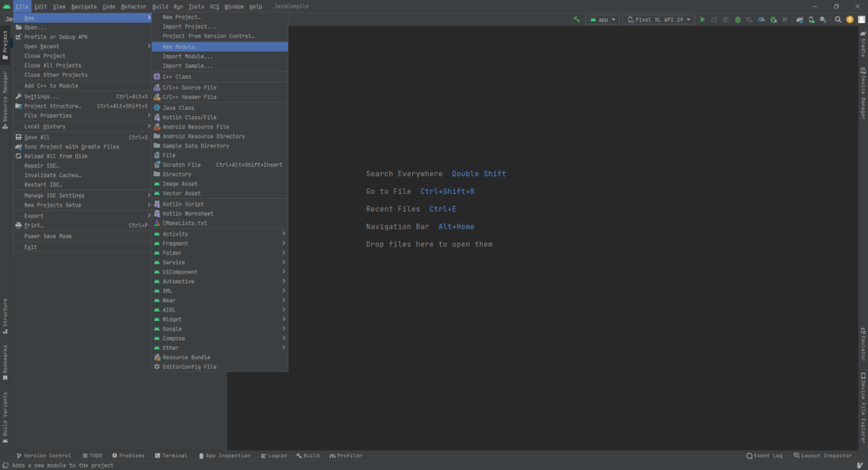
Task: Open the VCS menu
Action: [214, 7]
